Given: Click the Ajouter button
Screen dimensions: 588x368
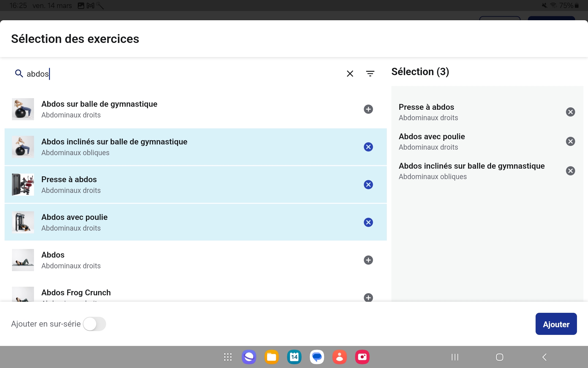Looking at the screenshot, I should [556, 324].
